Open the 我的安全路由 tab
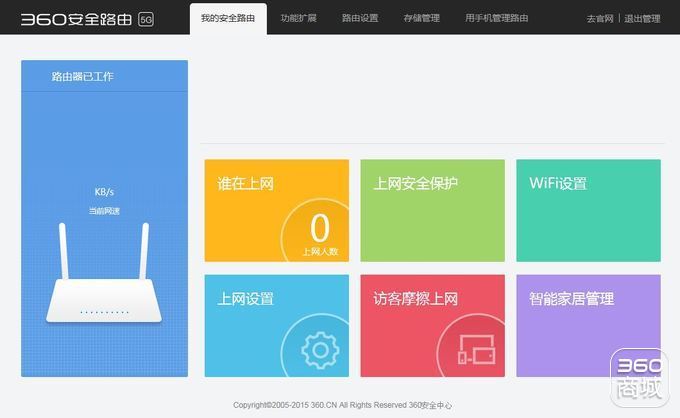The height and width of the screenshot is (418, 680). (x=228, y=19)
